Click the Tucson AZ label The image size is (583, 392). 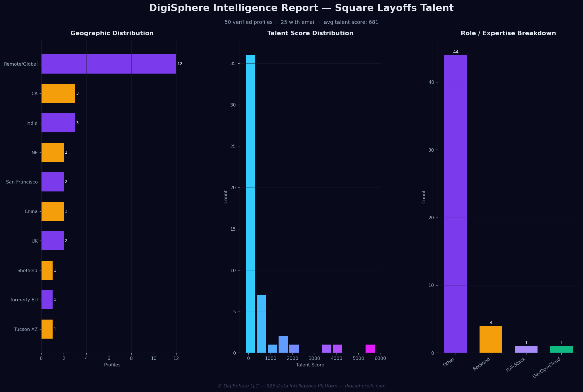coord(26,330)
